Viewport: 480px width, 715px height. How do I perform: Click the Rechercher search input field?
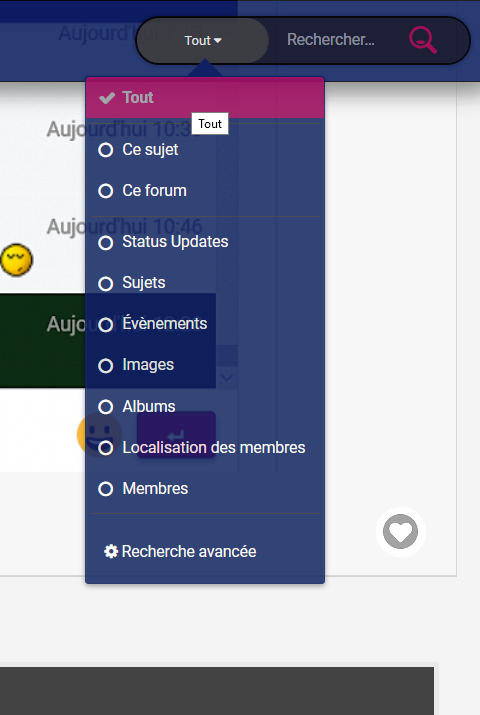tap(337, 40)
